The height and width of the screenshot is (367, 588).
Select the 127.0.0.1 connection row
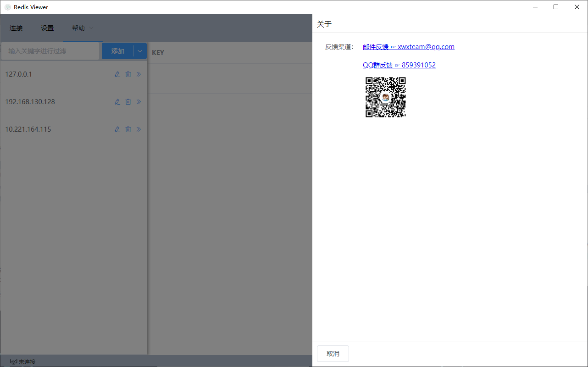tap(74, 74)
